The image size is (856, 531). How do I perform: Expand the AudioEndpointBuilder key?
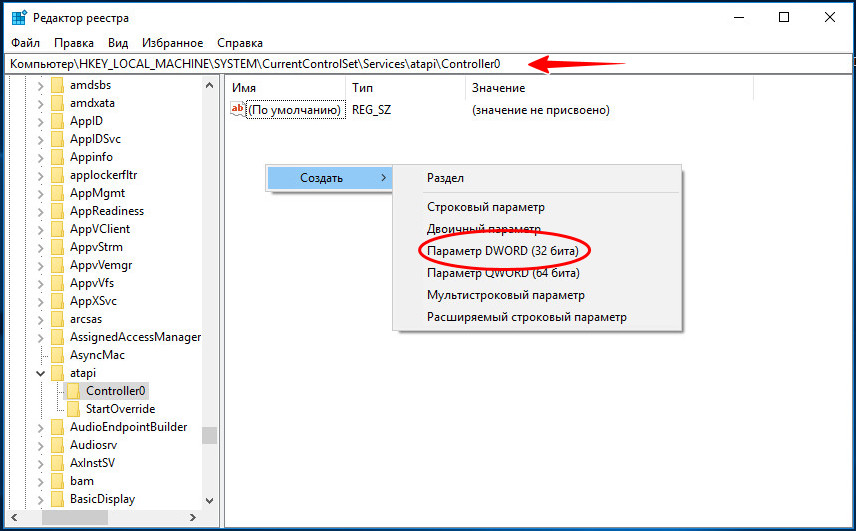(x=40, y=428)
